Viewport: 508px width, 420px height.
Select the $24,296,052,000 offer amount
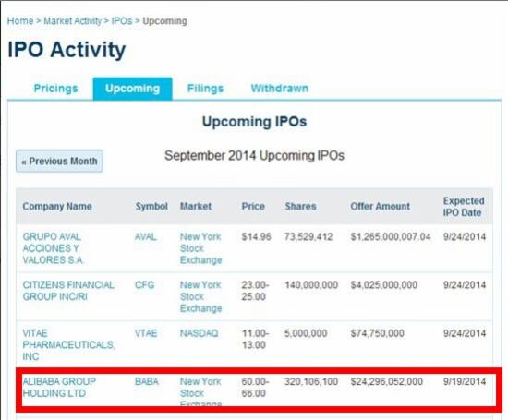386,381
